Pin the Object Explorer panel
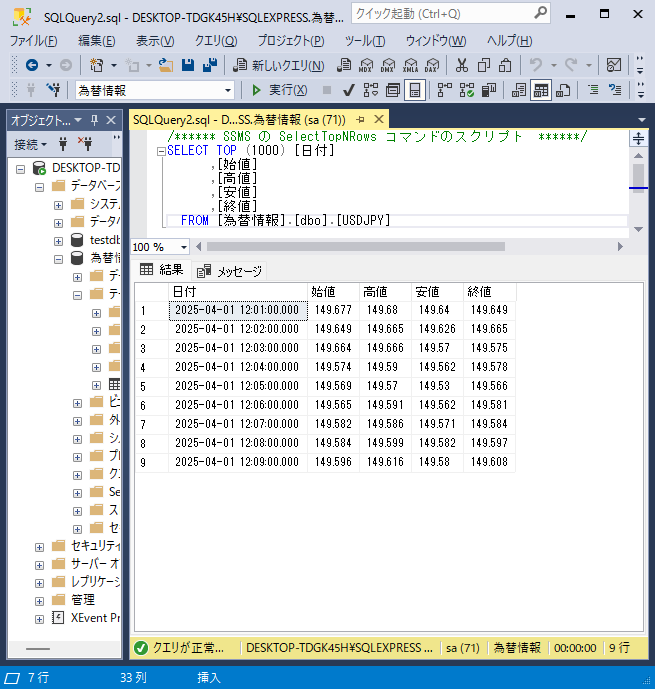This screenshot has width=655, height=689. click(x=96, y=120)
